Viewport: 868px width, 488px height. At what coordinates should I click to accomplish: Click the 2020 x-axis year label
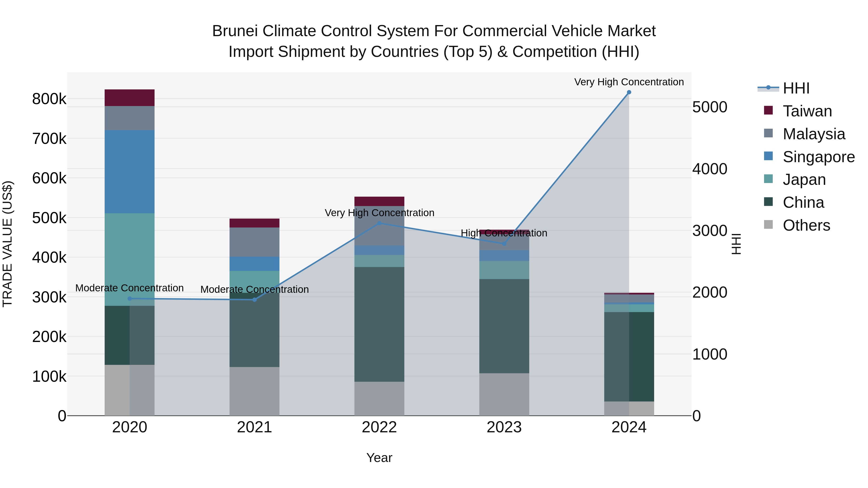(x=130, y=427)
